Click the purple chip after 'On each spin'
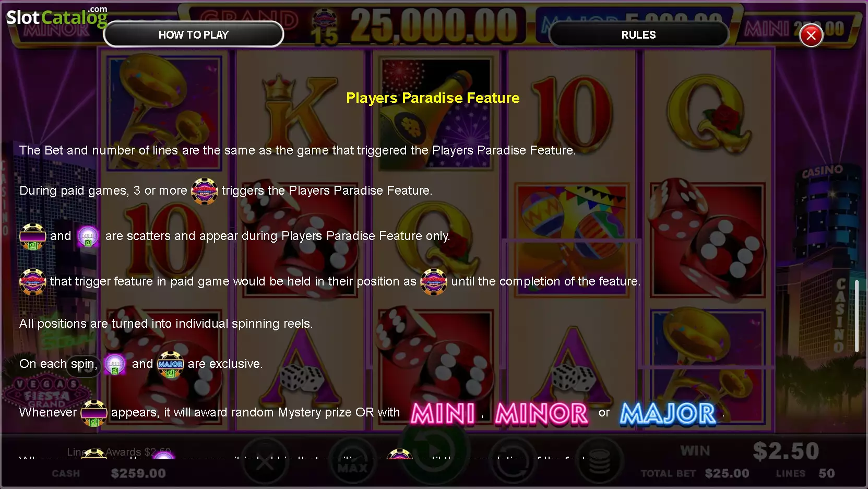868x489 pixels. coord(115,364)
